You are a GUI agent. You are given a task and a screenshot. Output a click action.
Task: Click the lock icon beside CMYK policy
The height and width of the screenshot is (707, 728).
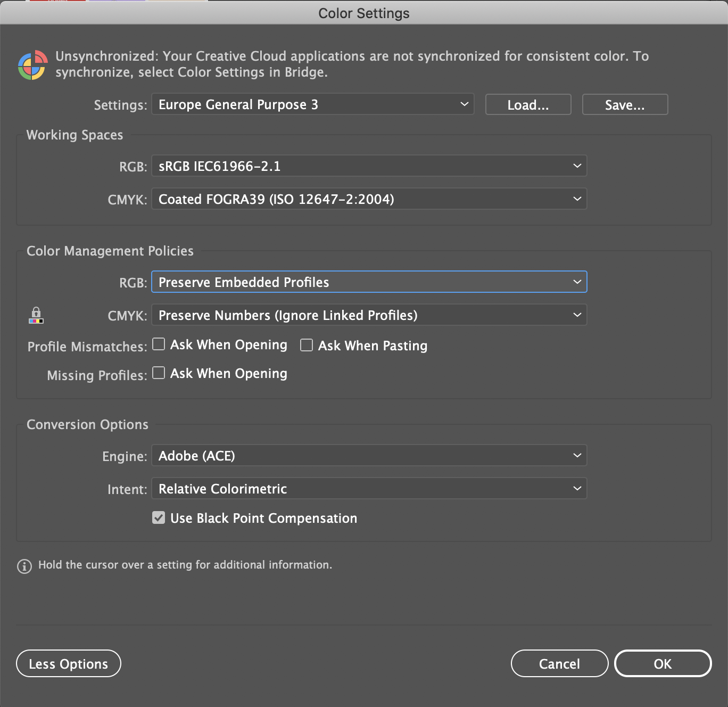point(36,311)
